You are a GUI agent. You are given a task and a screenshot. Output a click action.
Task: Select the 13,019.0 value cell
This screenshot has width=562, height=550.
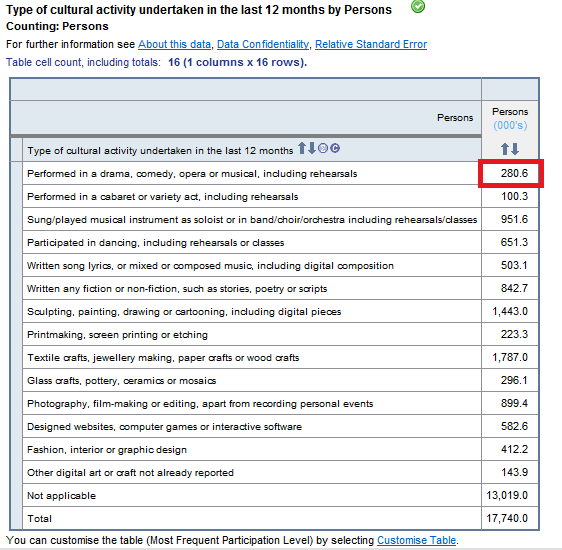[510, 495]
